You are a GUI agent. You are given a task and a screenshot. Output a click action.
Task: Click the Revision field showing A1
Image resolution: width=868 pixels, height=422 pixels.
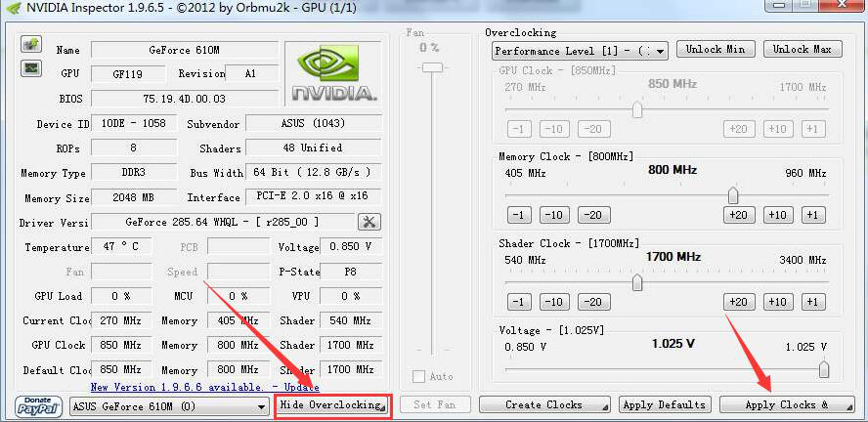click(x=251, y=74)
